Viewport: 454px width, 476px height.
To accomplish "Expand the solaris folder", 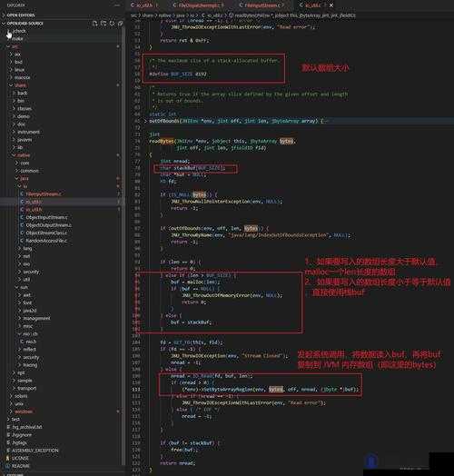I will 19,396.
